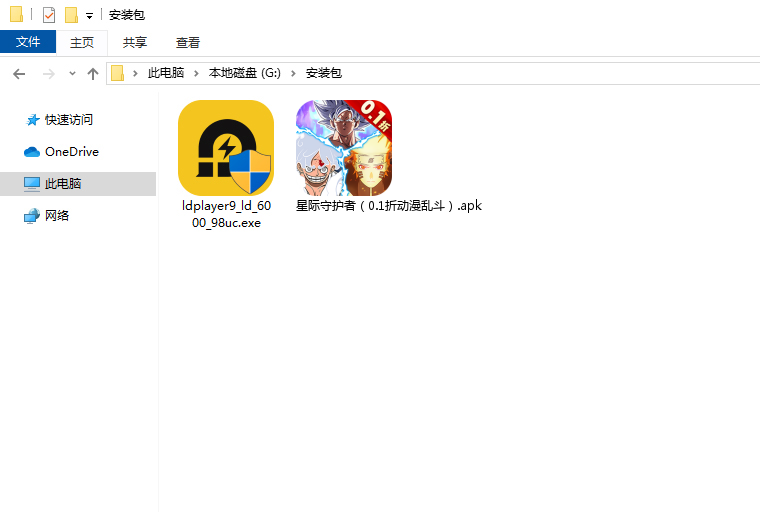Viewport: 760px width, 512px height.
Task: Open 网络 in navigation pane
Action: coord(57,215)
